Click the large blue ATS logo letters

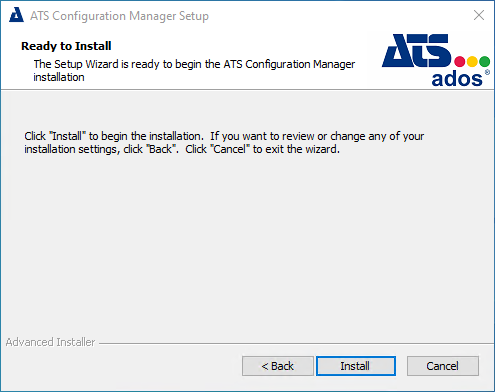[416, 50]
